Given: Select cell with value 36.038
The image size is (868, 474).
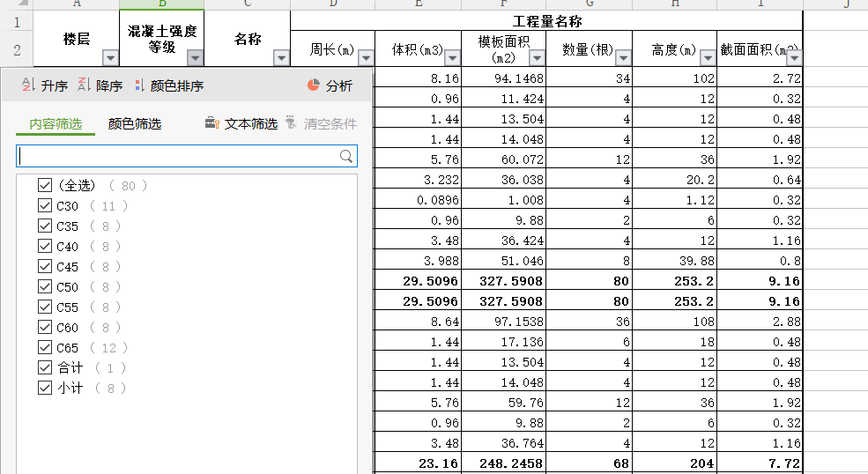Looking at the screenshot, I should pos(504,180).
